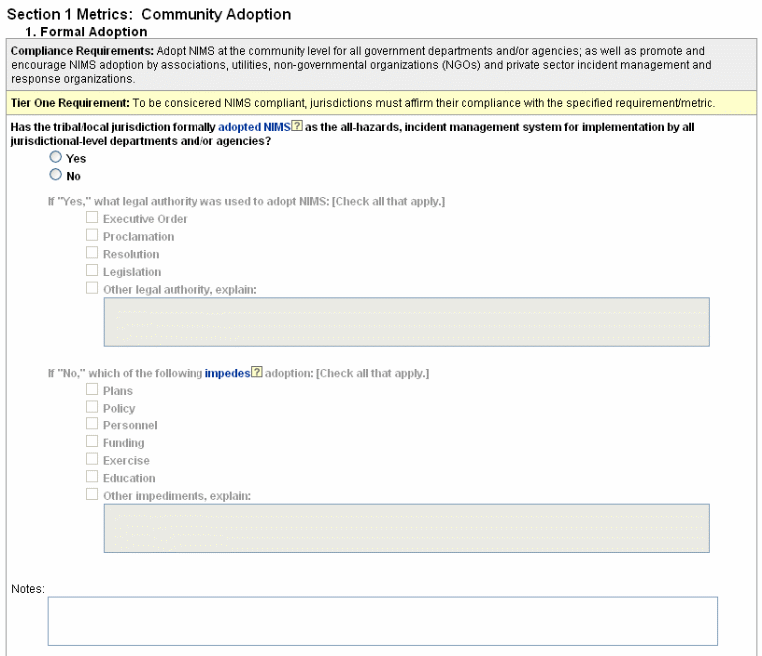The image size is (762, 656).
Task: Tick the Policy checkbox
Action: click(92, 408)
